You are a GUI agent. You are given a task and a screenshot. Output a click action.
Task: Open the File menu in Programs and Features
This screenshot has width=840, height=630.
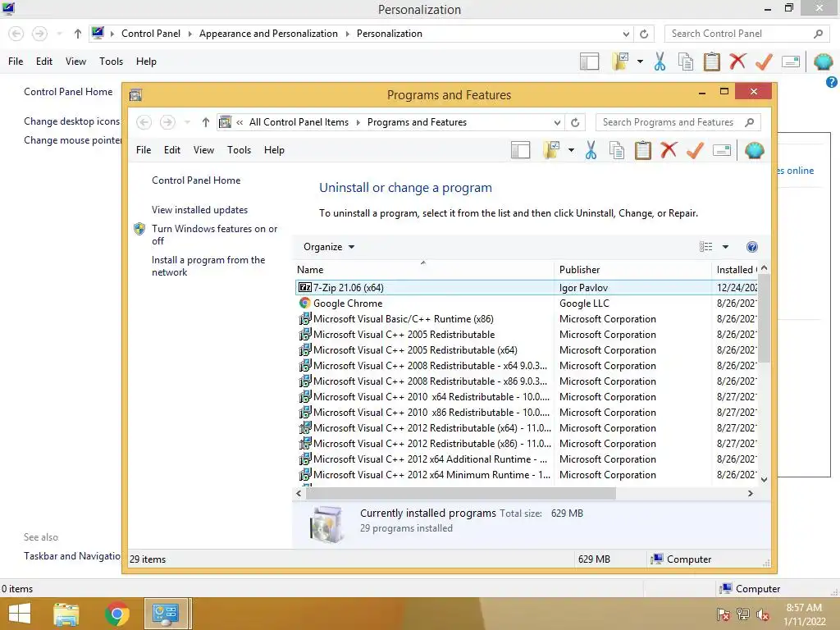click(x=144, y=150)
